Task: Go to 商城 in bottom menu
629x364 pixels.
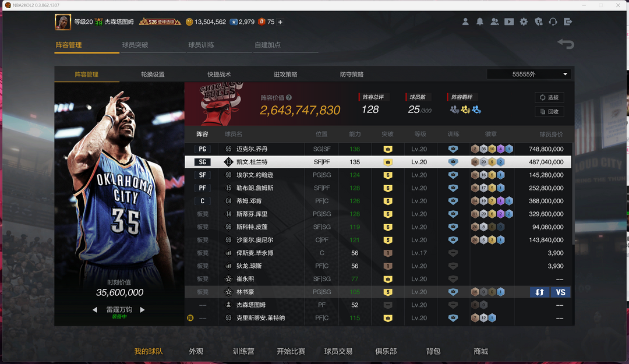Action: [480, 352]
